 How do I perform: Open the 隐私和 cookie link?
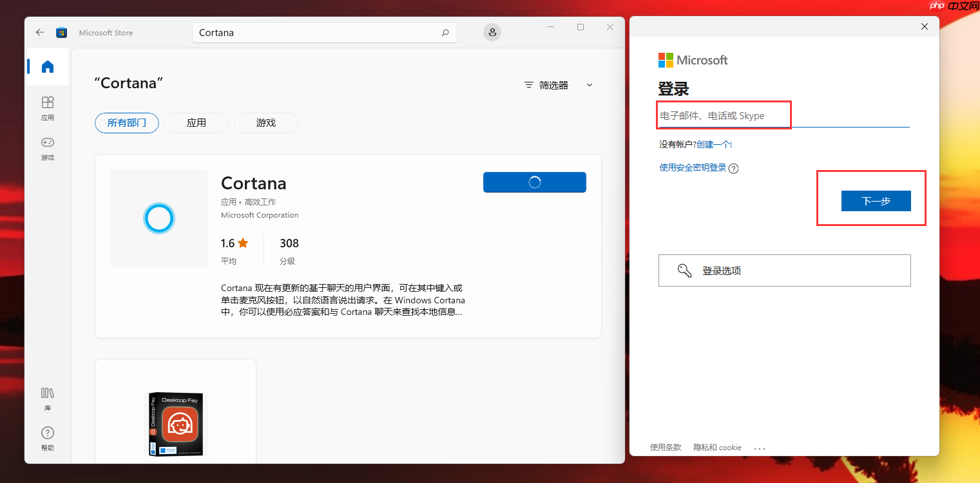(716, 447)
